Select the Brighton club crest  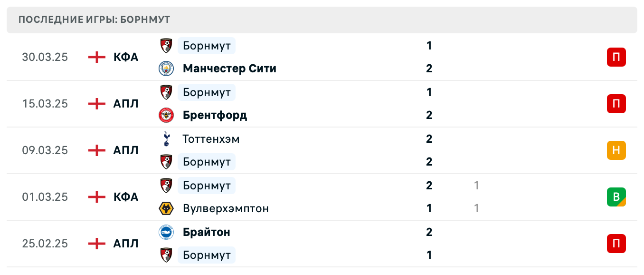coord(166,232)
